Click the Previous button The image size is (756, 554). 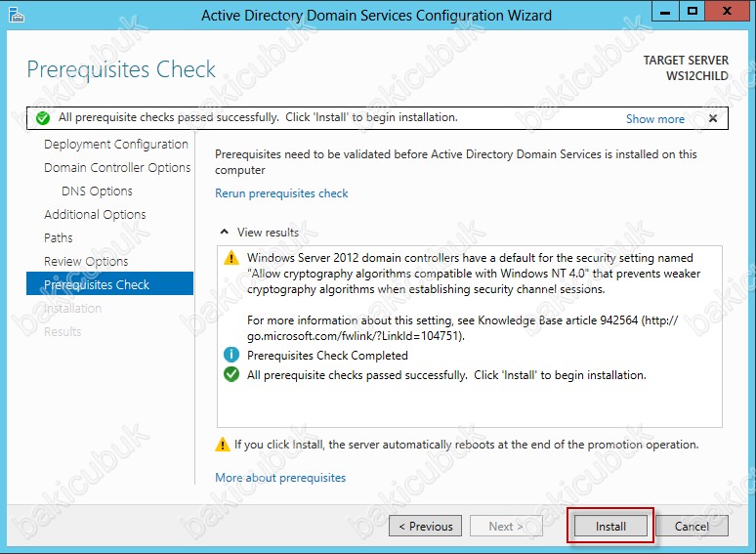(425, 526)
